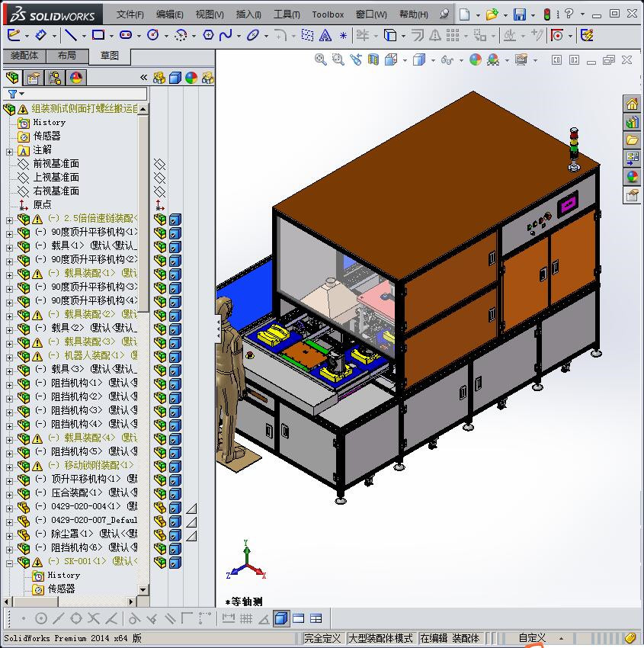Open the 编辑(E) menu
The height and width of the screenshot is (648, 644).
pos(169,14)
